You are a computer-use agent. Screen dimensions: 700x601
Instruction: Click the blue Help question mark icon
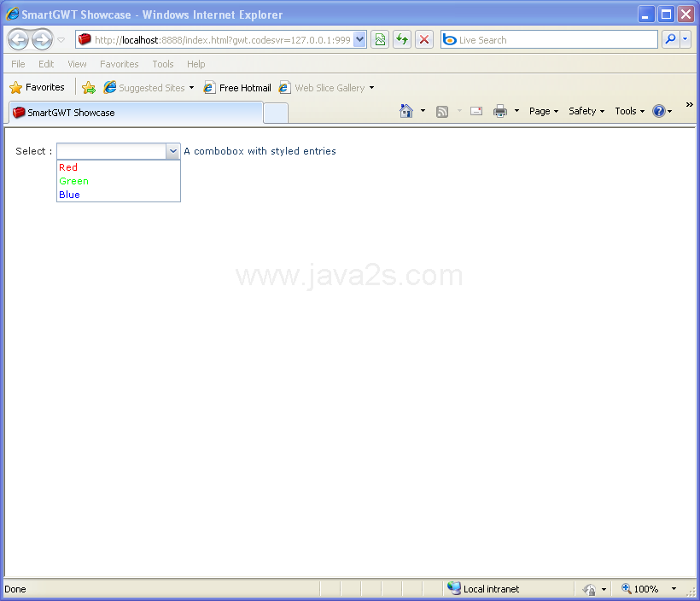click(659, 111)
